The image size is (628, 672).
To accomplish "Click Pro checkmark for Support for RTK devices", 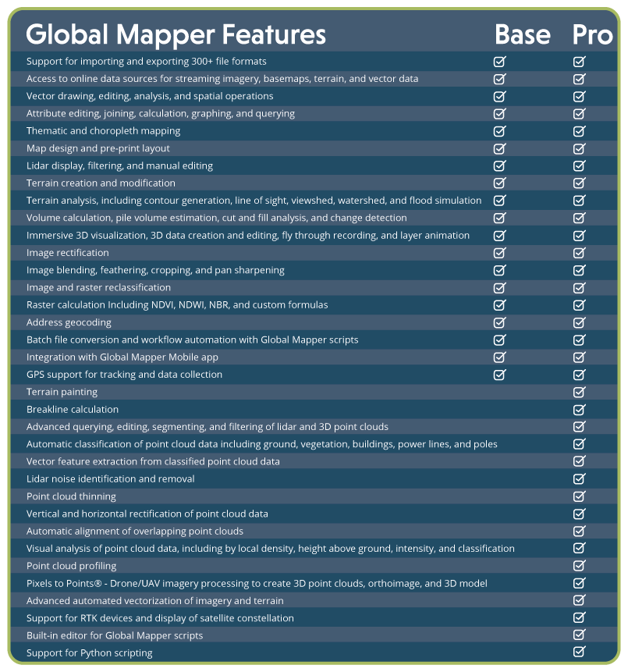I will pos(579,618).
